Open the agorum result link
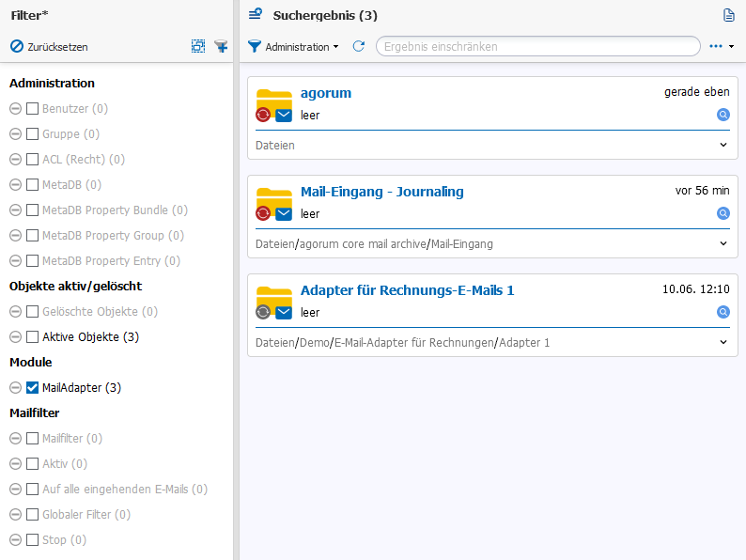The height and width of the screenshot is (560, 746). pos(326,93)
